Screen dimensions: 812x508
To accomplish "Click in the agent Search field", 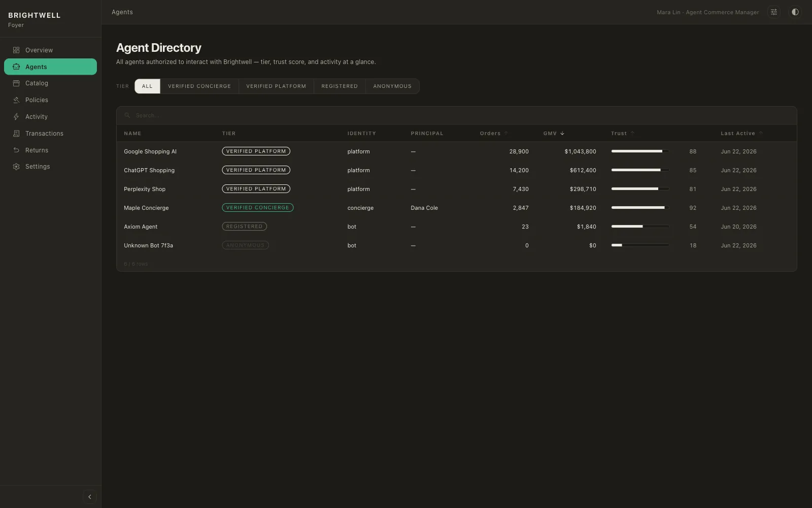I will (x=457, y=115).
